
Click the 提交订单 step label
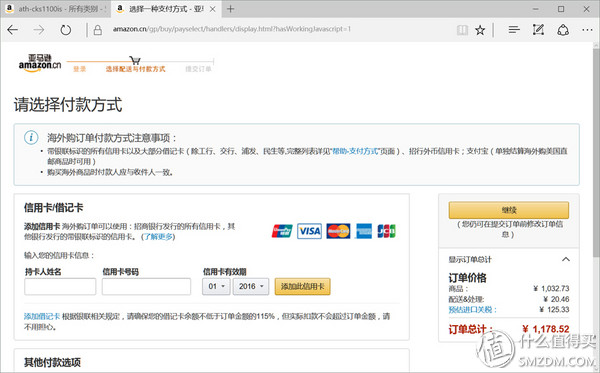pos(198,69)
